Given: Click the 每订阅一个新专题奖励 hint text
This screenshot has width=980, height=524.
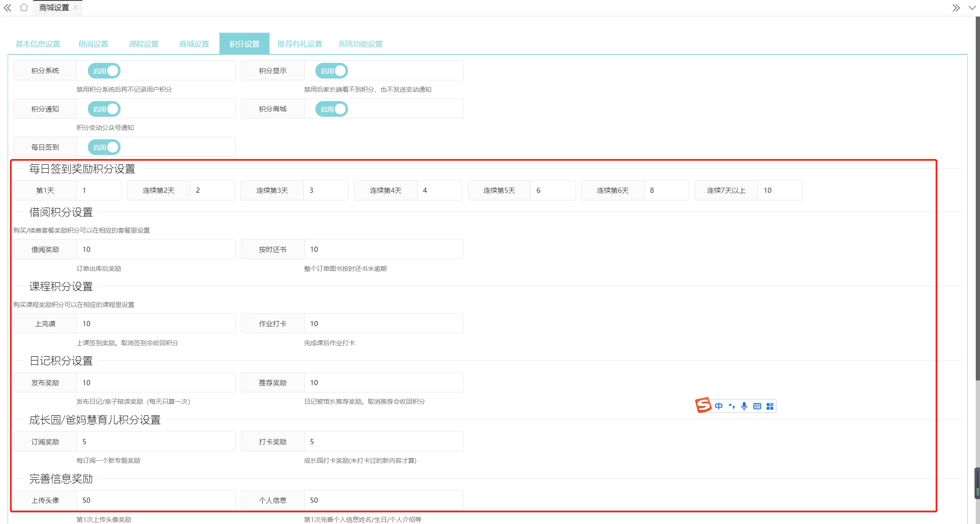Looking at the screenshot, I should coord(108,461).
